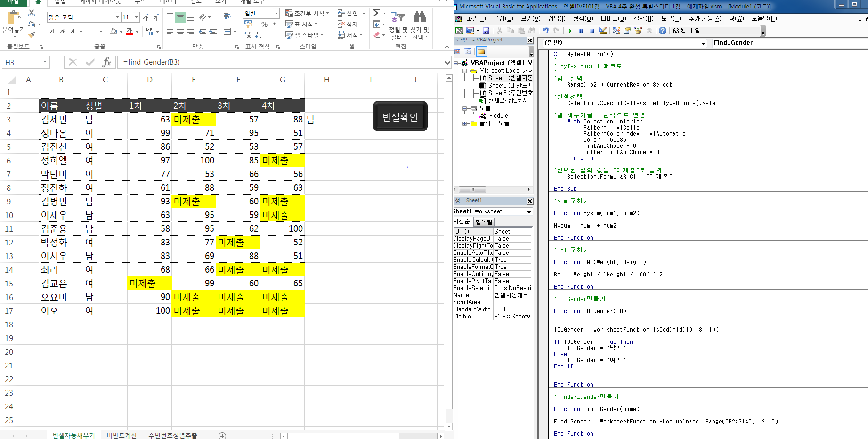Click the binoculars Find & Select icon in Excel ribbon

[x=419, y=17]
